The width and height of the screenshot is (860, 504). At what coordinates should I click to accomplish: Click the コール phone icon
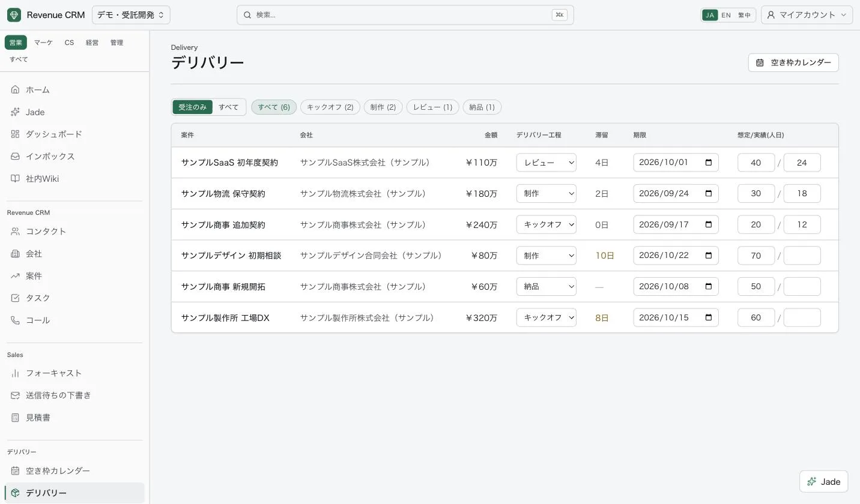click(x=16, y=320)
